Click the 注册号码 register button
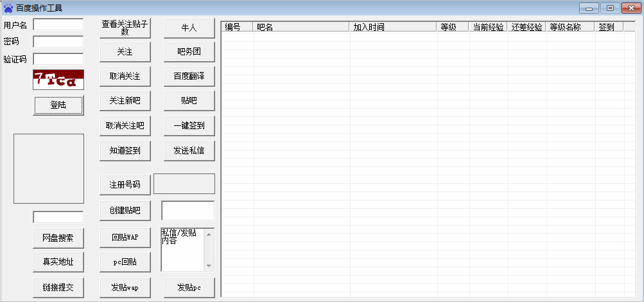The width and height of the screenshot is (644, 302). (125, 185)
